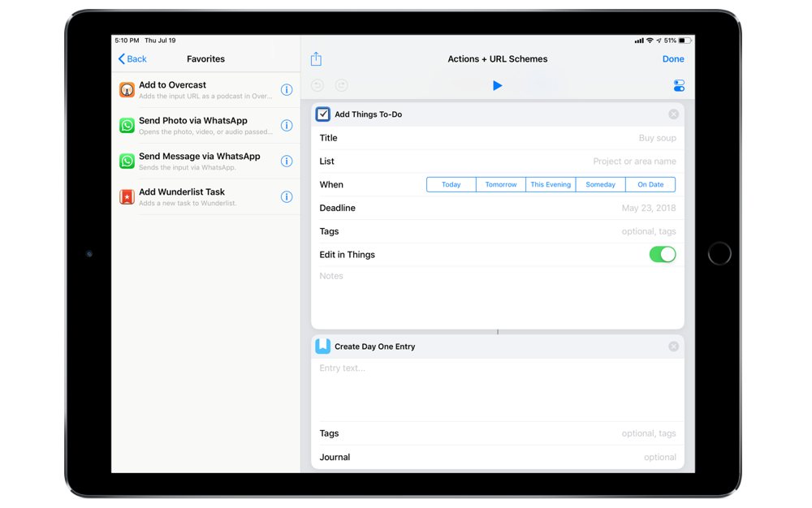Click the Wi-Fi icon in status bar
This screenshot has height=508, width=812.
pyautogui.click(x=650, y=41)
